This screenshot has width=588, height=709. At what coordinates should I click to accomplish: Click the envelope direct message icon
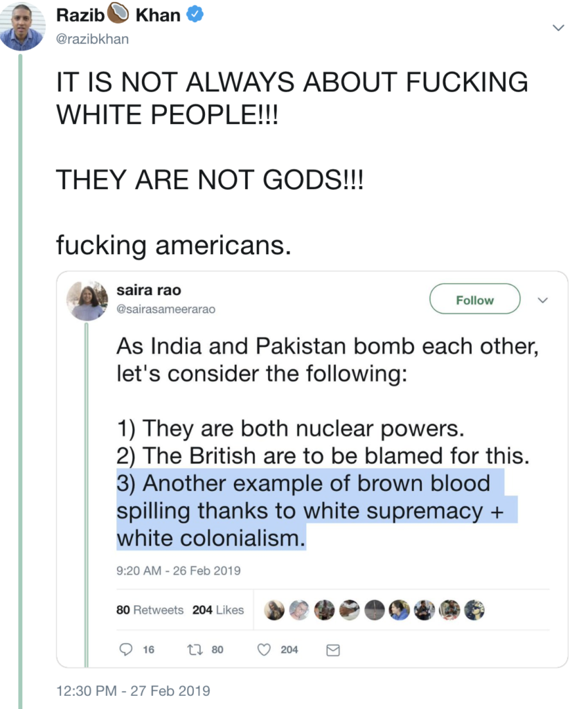pos(332,649)
